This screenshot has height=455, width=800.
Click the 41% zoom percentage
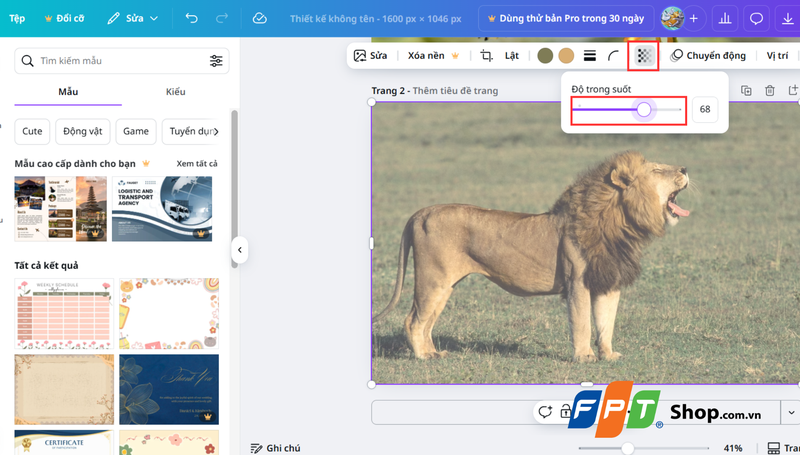(733, 448)
